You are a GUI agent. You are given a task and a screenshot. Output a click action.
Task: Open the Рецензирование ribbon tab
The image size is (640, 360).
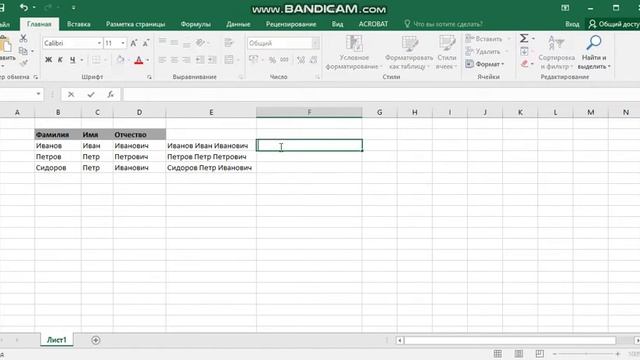[x=291, y=24]
